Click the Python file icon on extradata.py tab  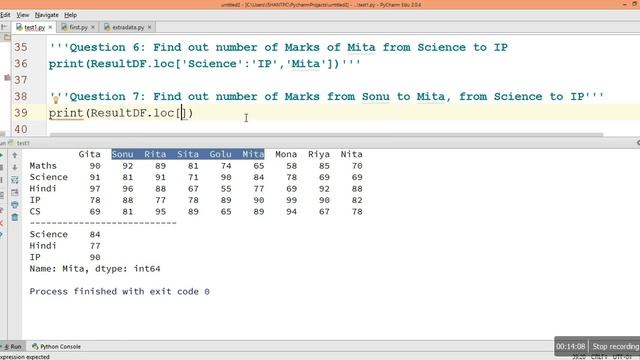(107, 27)
